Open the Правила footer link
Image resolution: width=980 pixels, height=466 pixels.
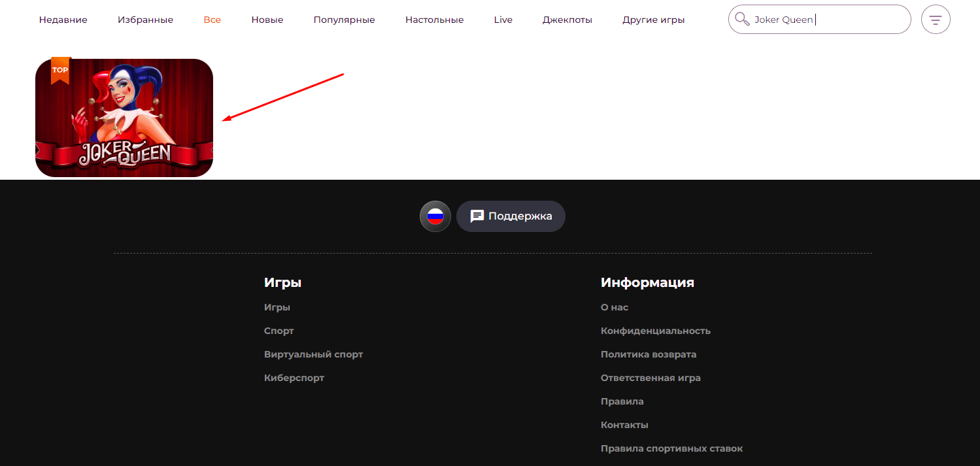pyautogui.click(x=622, y=401)
